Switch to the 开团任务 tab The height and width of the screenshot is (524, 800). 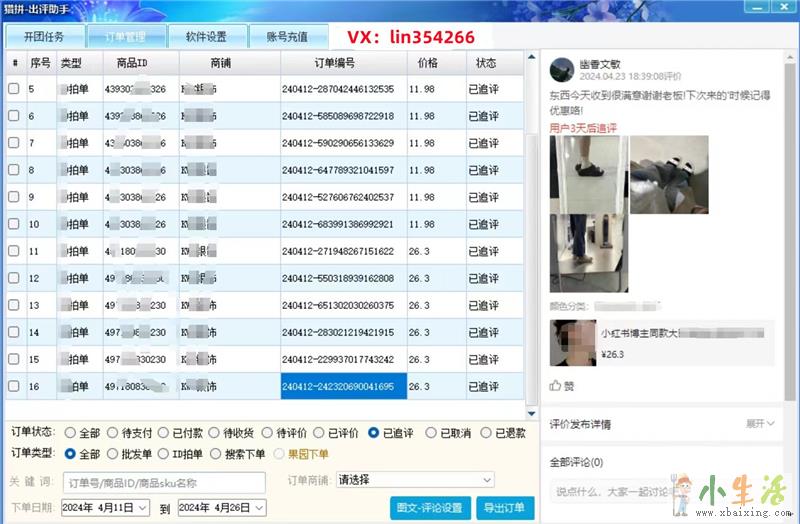pyautogui.click(x=44, y=37)
